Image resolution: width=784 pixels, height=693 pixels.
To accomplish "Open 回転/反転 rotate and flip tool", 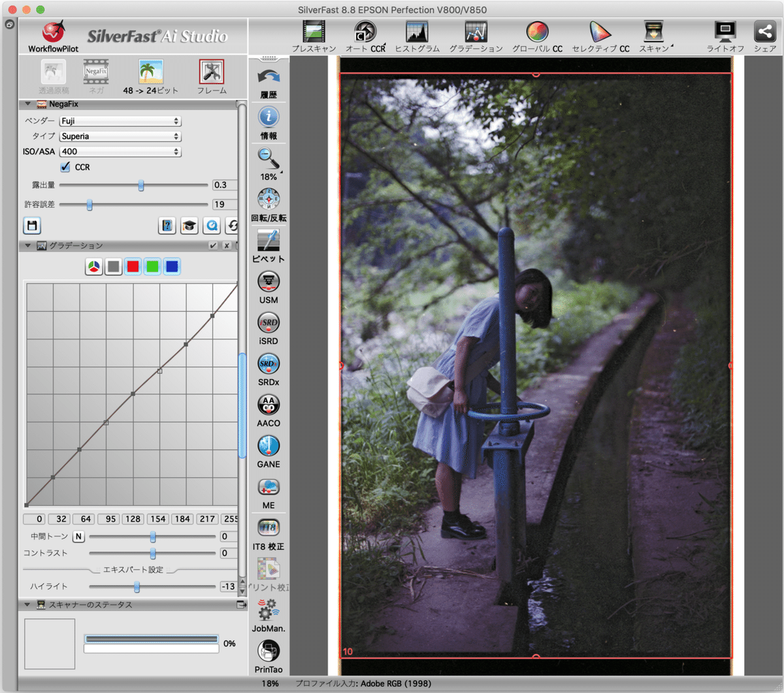I will (x=269, y=205).
